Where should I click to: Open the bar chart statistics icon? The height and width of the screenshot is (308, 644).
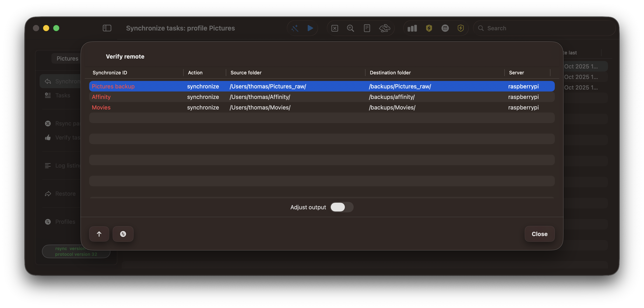point(412,28)
